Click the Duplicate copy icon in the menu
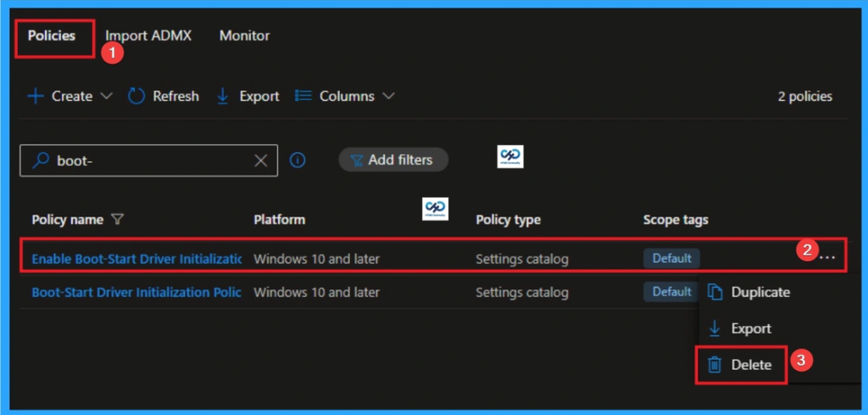 (x=715, y=293)
